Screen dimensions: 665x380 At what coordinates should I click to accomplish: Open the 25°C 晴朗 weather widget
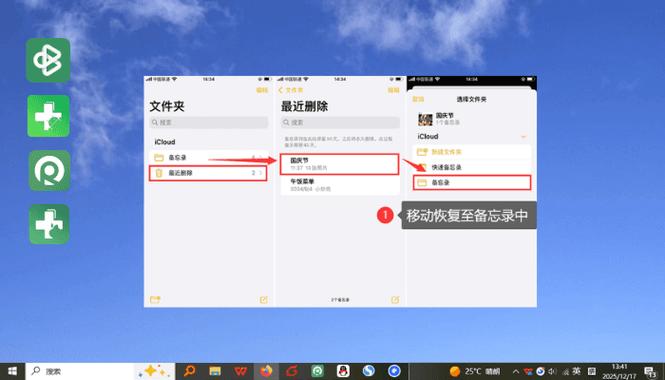(x=475, y=372)
